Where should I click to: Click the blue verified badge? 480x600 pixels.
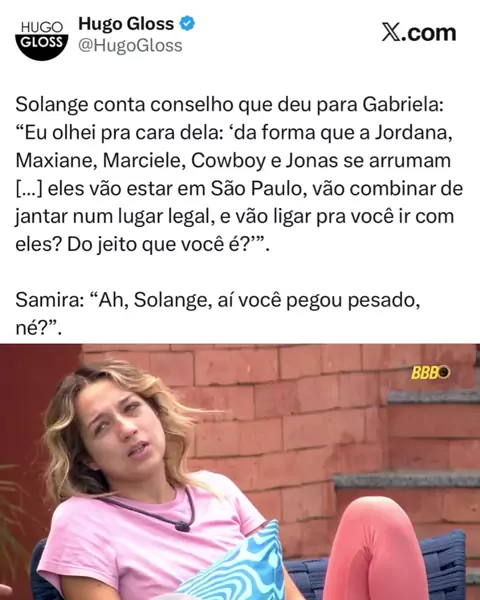187,24
